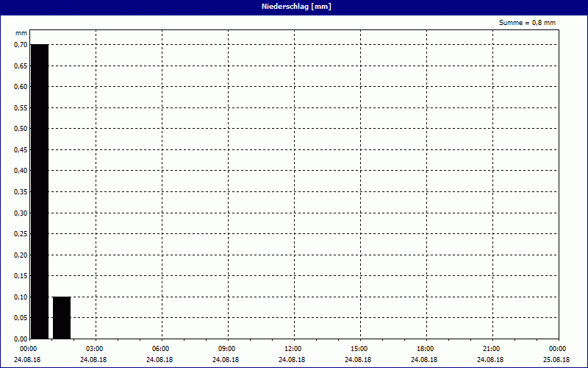Click the 0,35 y-axis value label
Screen dimensions: 588x368
pyautogui.click(x=20, y=192)
